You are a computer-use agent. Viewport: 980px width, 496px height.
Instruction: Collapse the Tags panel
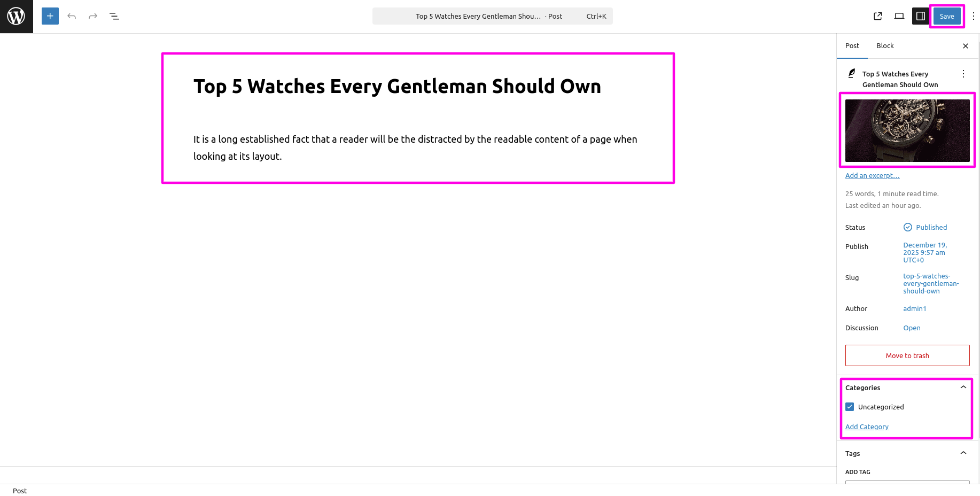click(x=963, y=453)
